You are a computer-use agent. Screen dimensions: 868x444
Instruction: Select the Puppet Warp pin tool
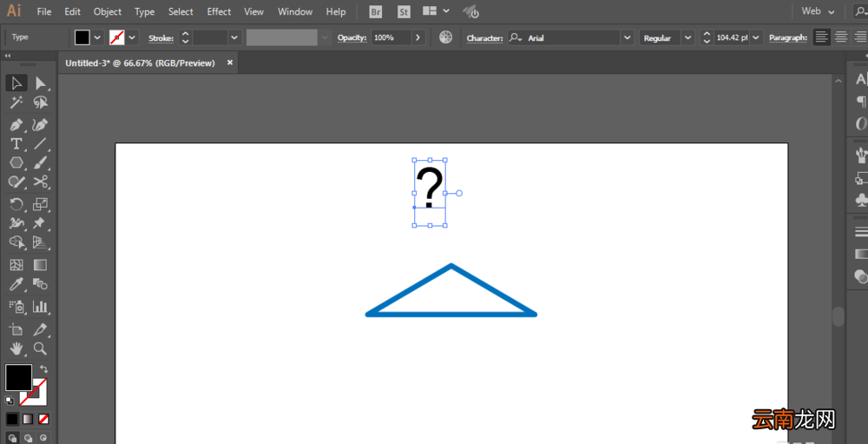[x=41, y=223]
